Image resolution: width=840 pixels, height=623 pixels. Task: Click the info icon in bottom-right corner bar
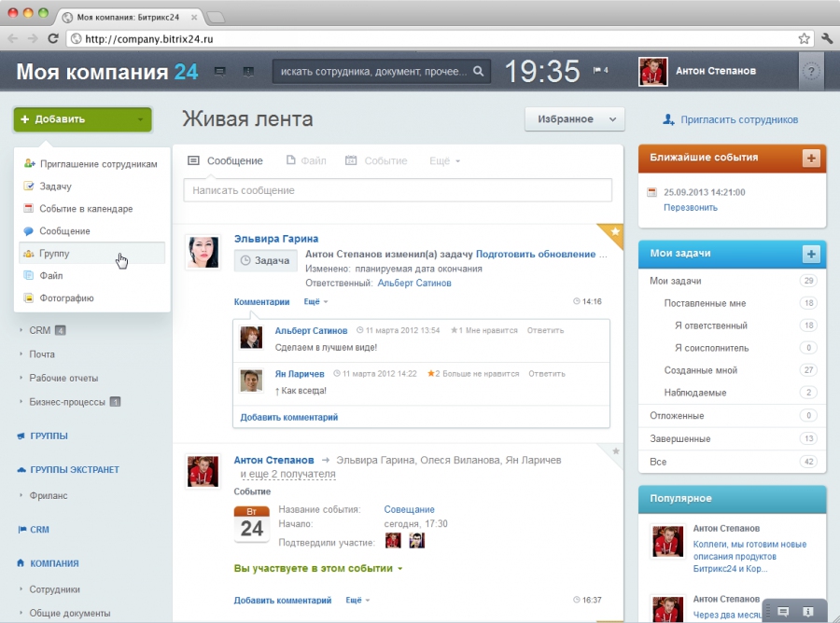tap(808, 611)
